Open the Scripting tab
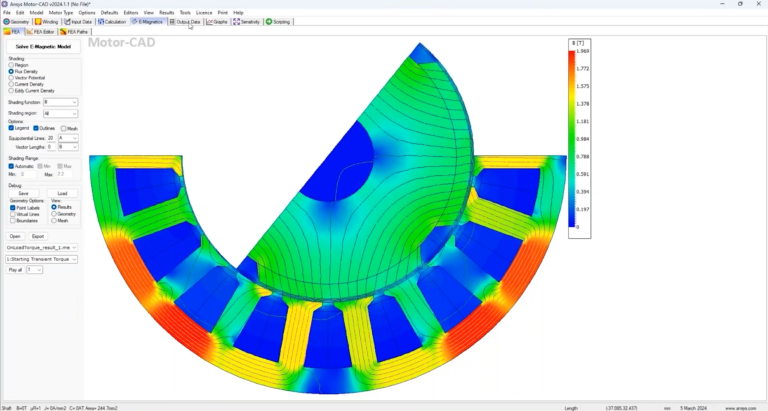 click(278, 22)
